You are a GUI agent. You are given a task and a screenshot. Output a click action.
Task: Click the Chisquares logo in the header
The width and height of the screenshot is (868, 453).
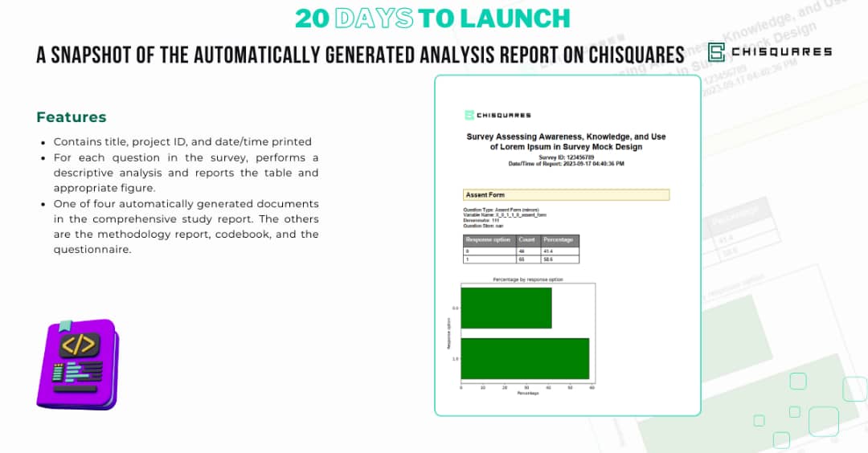769,52
